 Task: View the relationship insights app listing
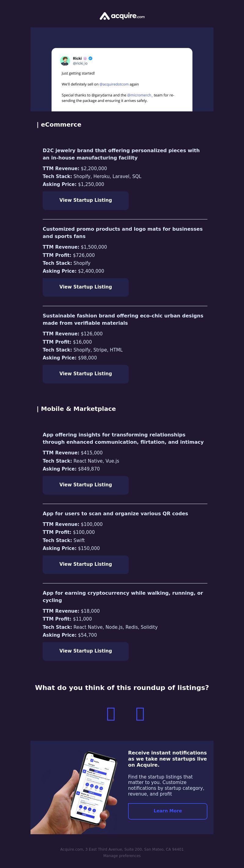pyautogui.click(x=85, y=485)
